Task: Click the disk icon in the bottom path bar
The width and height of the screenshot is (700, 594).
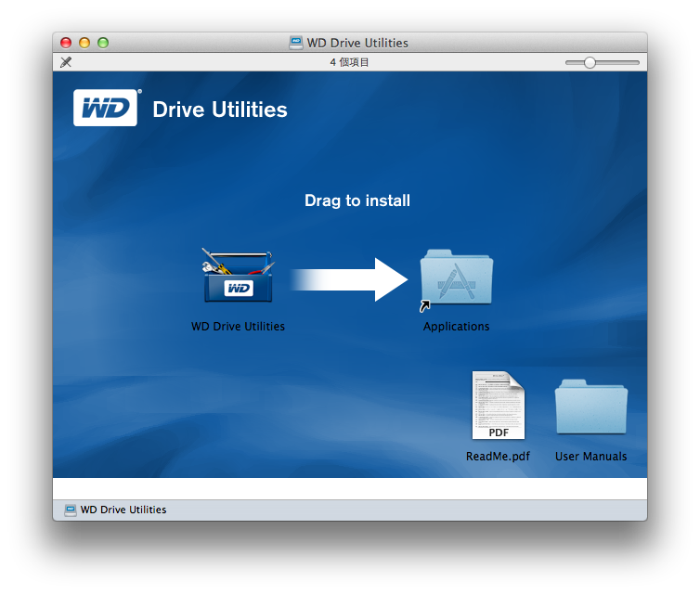Action: coord(71,510)
